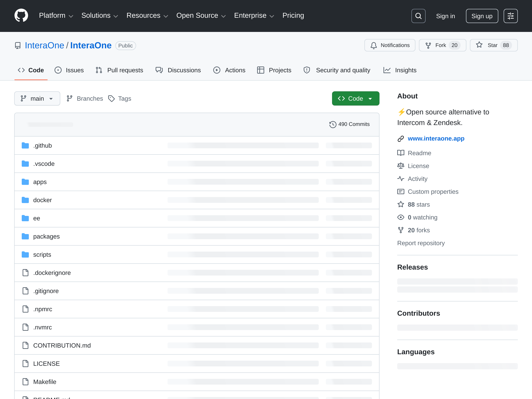Expand the Open Source menu
Viewport: 532px width, 399px height.
pos(201,16)
